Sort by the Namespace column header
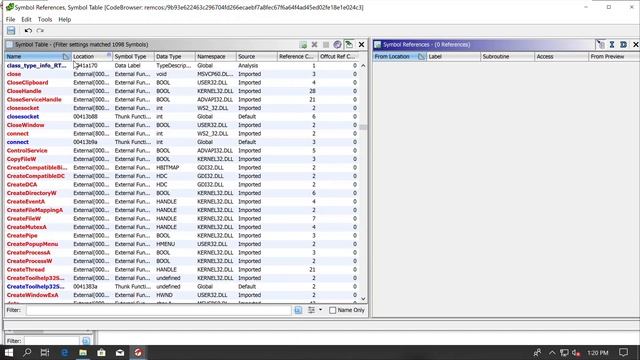This screenshot has height=360, width=640. (x=216, y=56)
